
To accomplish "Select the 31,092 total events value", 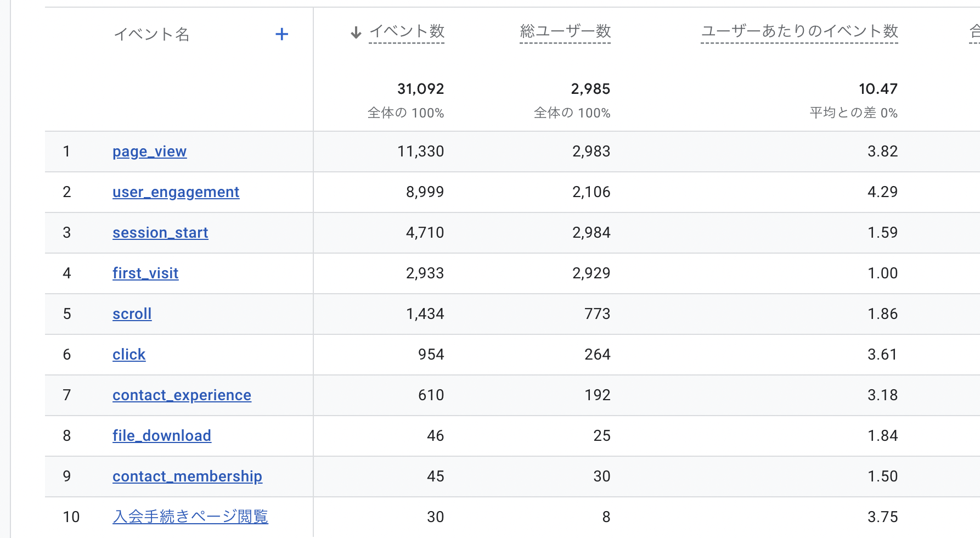I will pos(420,89).
